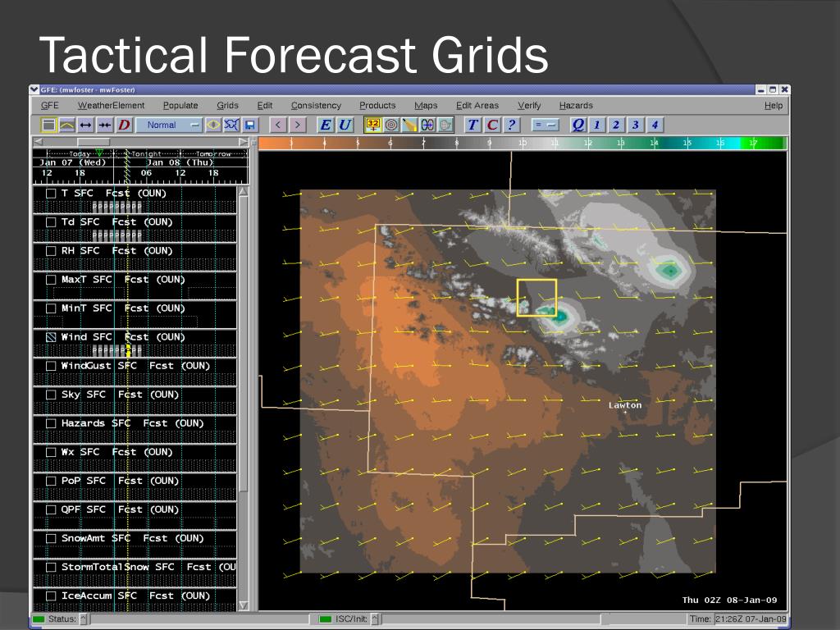
Task: Click the red C toolbar button
Action: 492,125
